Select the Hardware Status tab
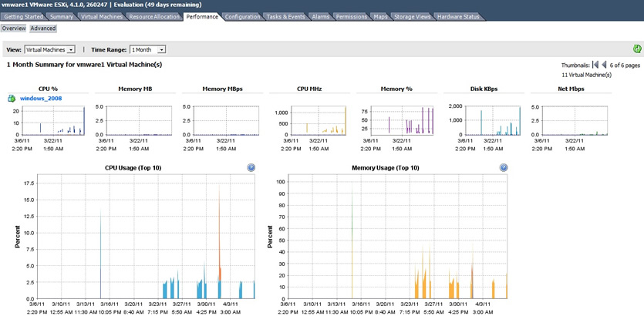The image size is (644, 316). [x=459, y=16]
